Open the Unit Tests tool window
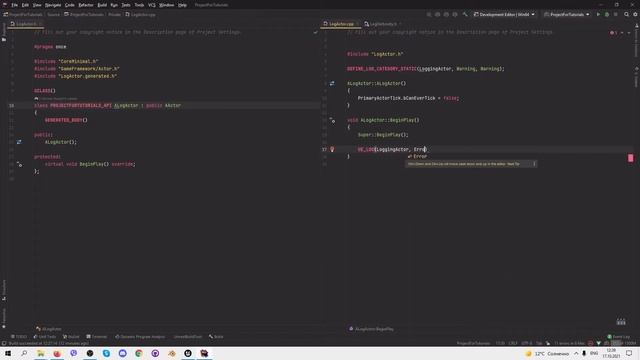The width and height of the screenshot is (640, 360). [44, 337]
